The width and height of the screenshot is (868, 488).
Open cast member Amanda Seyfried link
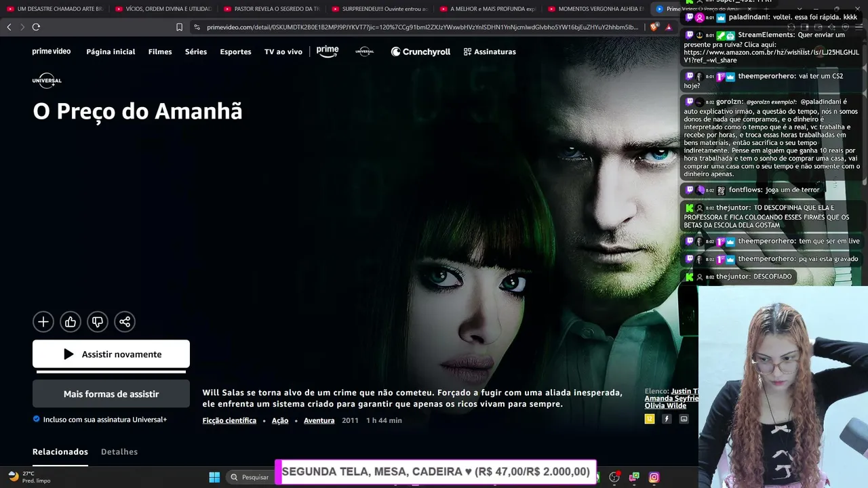pos(671,399)
